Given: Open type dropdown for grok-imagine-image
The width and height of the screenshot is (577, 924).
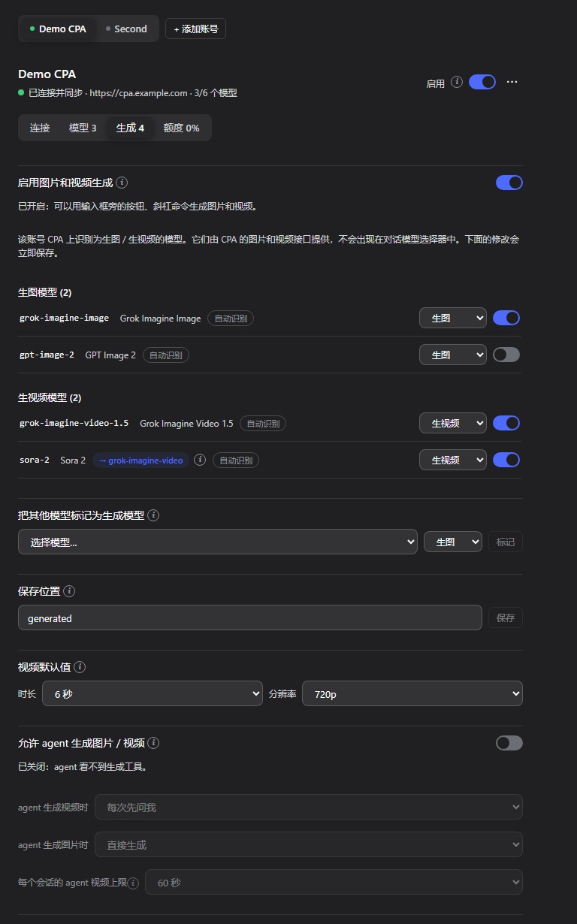Looking at the screenshot, I should tap(453, 318).
